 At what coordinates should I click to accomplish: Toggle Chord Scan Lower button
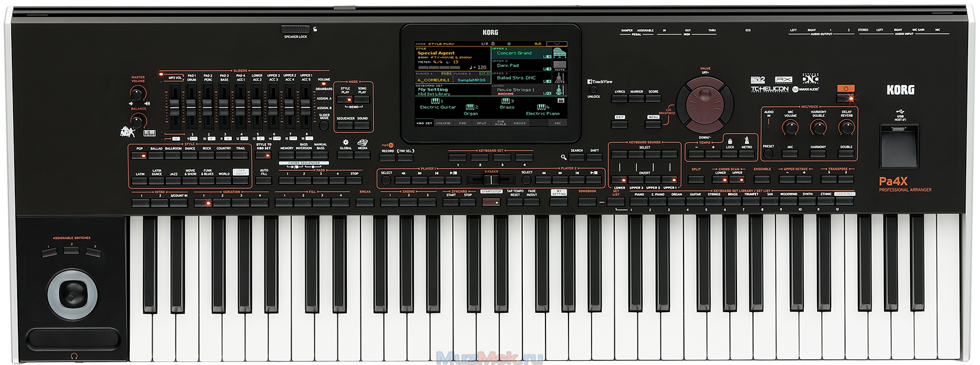click(720, 180)
